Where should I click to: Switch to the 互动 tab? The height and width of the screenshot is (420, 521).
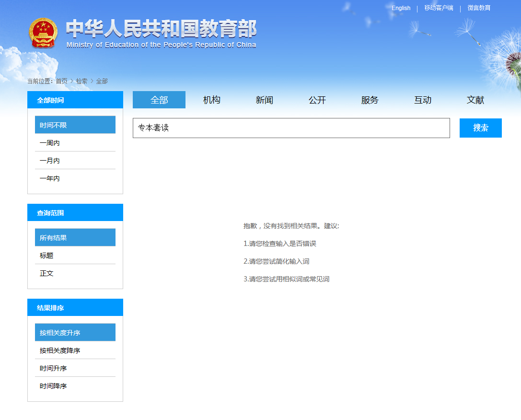click(x=423, y=100)
